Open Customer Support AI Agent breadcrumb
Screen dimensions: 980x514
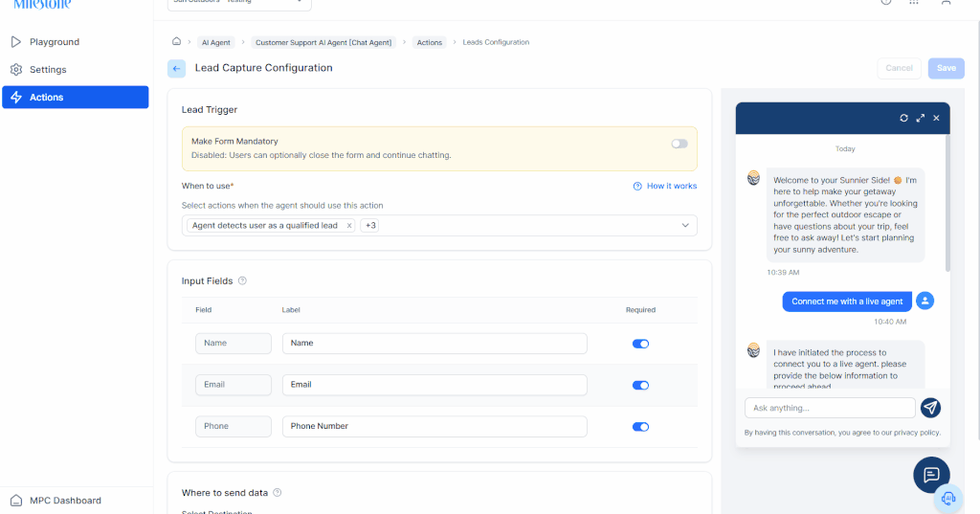pyautogui.click(x=323, y=42)
